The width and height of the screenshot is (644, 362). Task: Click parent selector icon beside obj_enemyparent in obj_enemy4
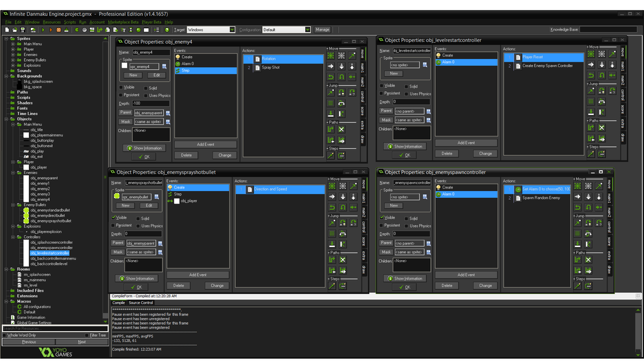169,112
